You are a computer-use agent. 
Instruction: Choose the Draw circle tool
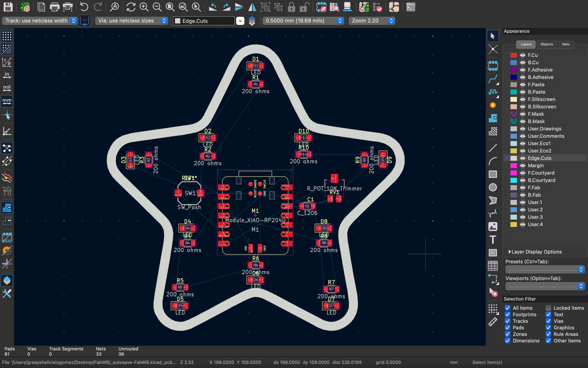point(492,187)
